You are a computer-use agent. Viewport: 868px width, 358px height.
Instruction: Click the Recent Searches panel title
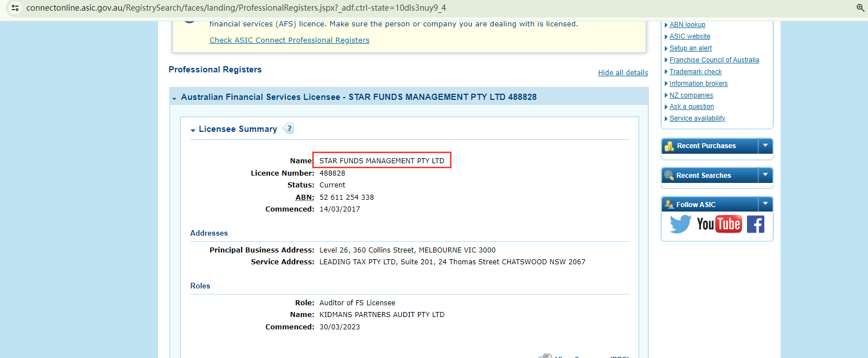pyautogui.click(x=704, y=176)
